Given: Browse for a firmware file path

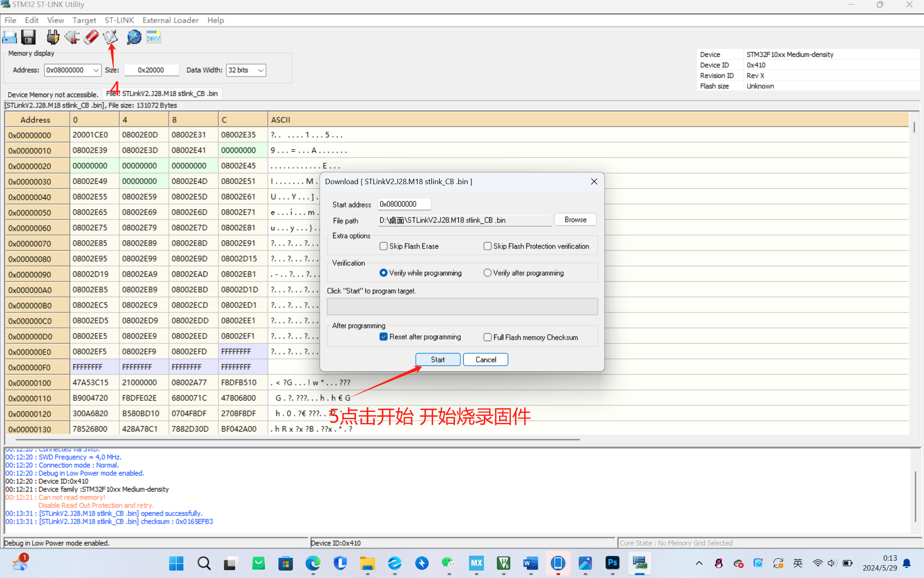Looking at the screenshot, I should 575,220.
